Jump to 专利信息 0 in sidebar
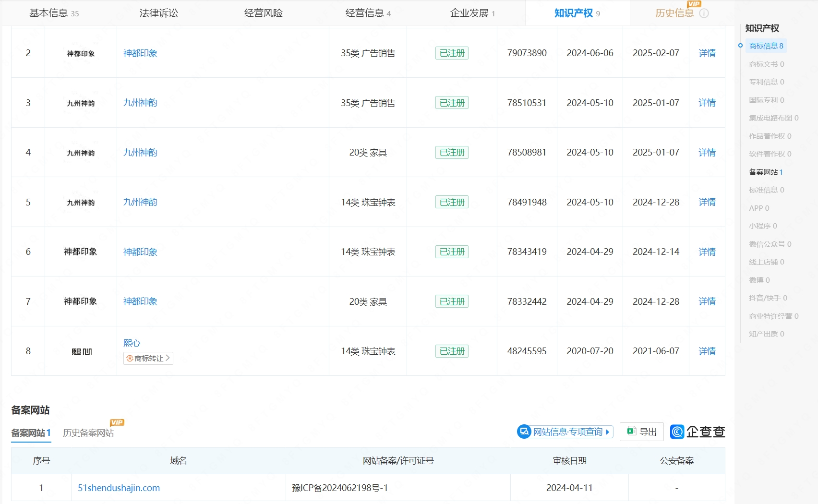The image size is (818, 504). click(767, 82)
